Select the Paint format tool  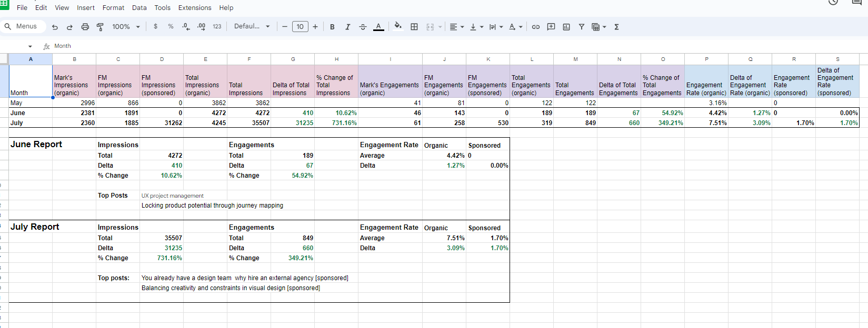click(x=100, y=27)
